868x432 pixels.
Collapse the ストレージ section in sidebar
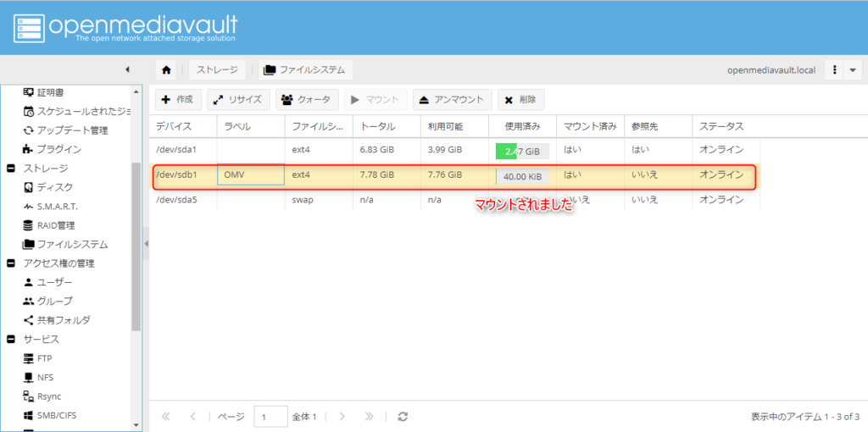[x=11, y=168]
